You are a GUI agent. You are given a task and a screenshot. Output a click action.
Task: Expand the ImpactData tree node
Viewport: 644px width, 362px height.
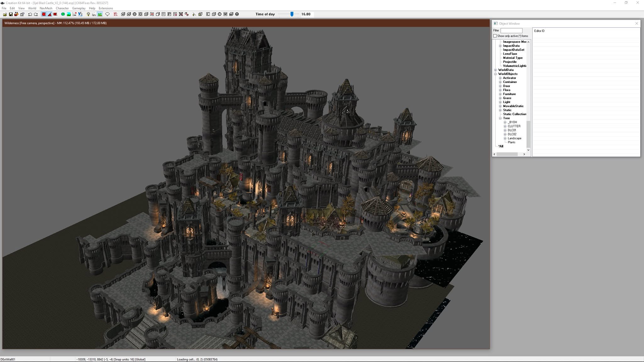click(x=500, y=46)
